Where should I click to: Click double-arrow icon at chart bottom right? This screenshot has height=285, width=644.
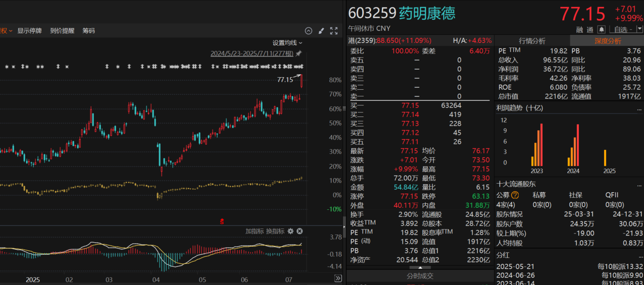tap(338, 278)
